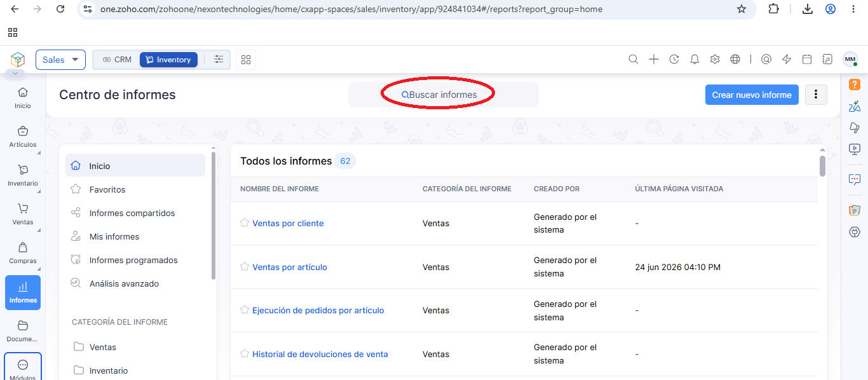Open the browser extensions puzzle icon
868x380 pixels.
[x=773, y=9]
